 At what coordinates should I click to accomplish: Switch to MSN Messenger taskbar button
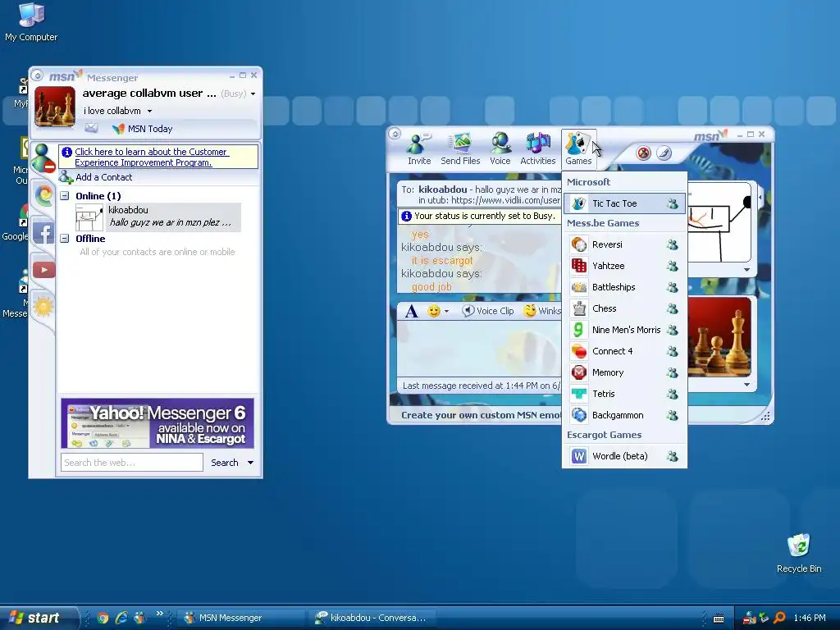pos(241,618)
